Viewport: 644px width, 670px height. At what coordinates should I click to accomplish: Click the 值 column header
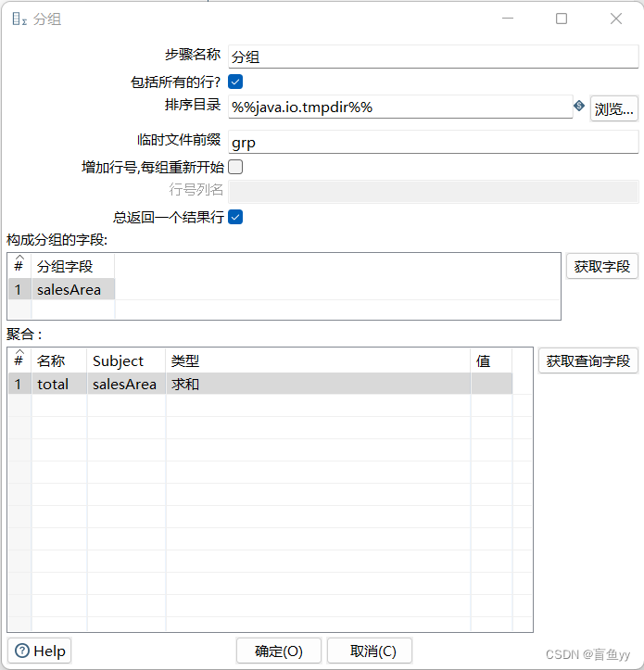(491, 361)
